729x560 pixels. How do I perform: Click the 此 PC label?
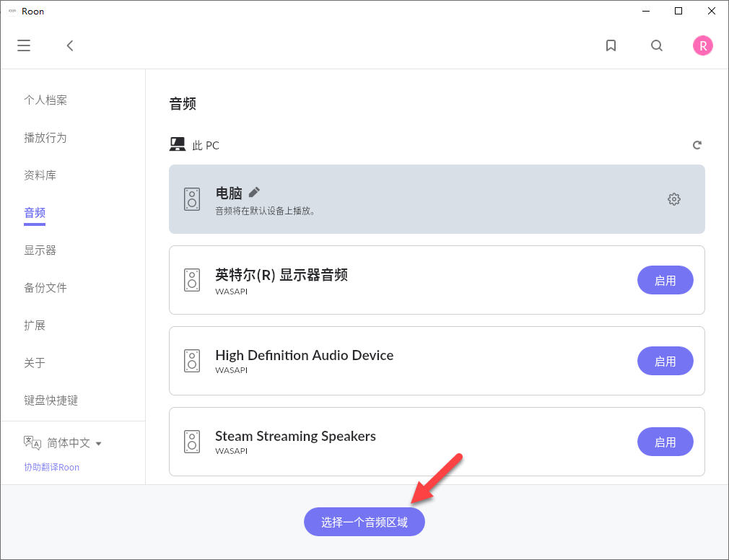coord(206,146)
